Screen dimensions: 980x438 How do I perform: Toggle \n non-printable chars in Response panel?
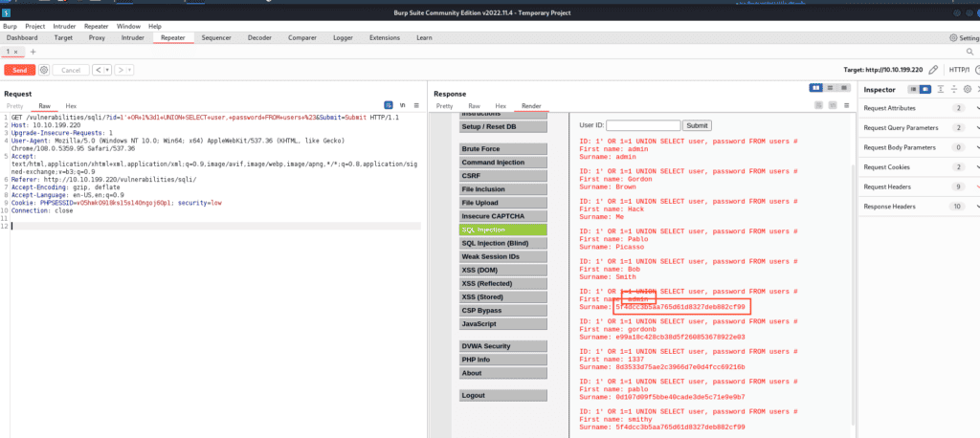(833, 105)
